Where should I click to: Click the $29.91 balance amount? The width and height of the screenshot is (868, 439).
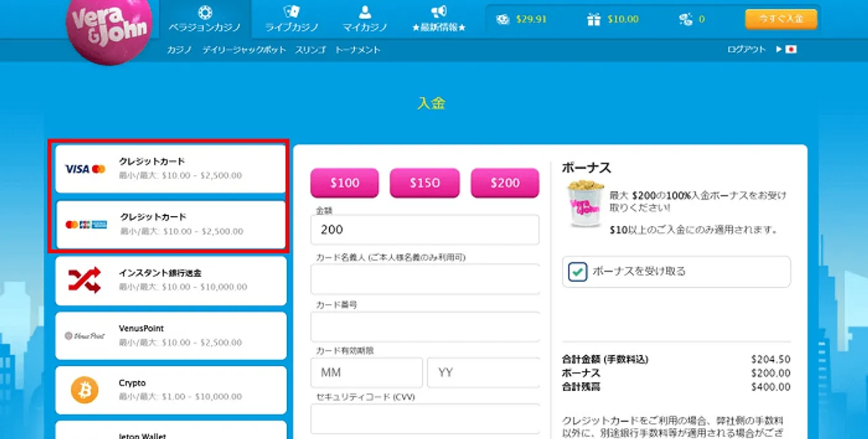531,19
